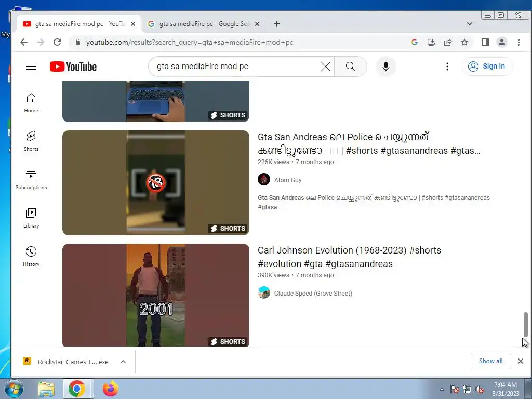
Task: Bookmark this page with star icon
Action: point(464,42)
